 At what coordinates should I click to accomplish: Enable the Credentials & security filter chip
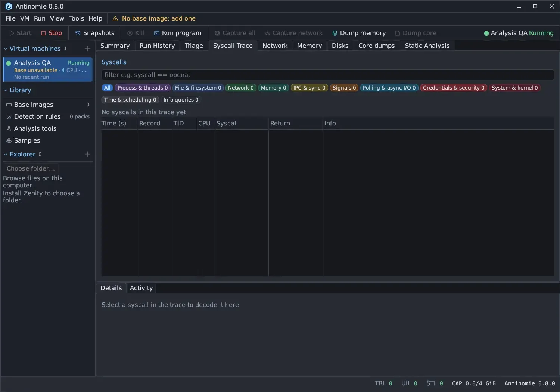(454, 88)
